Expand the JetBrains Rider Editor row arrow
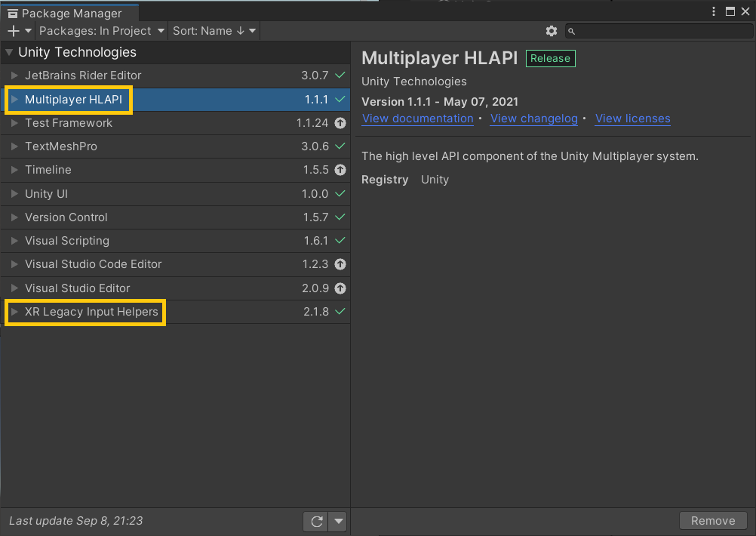The image size is (756, 536). point(14,75)
